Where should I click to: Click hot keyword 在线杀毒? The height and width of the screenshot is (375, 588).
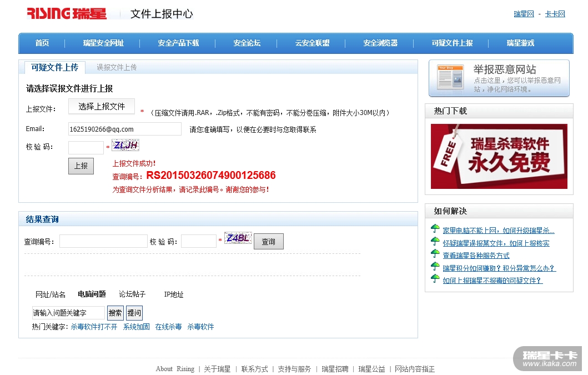coord(168,327)
